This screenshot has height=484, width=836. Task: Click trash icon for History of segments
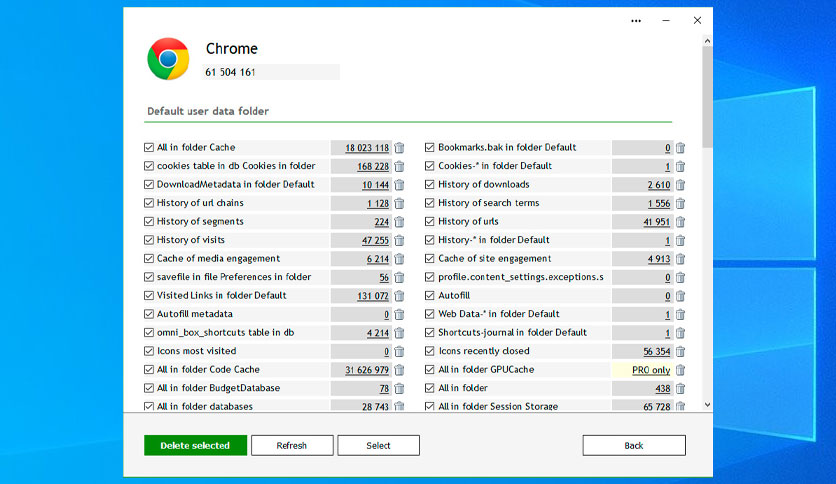[399, 222]
